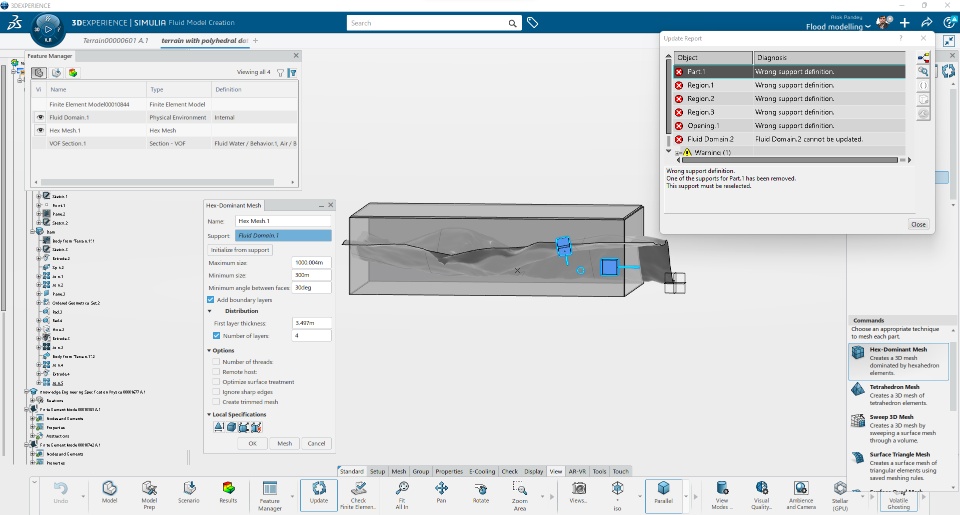The height and width of the screenshot is (515, 960).
Task: Select the Rotate view tool
Action: (x=481, y=492)
